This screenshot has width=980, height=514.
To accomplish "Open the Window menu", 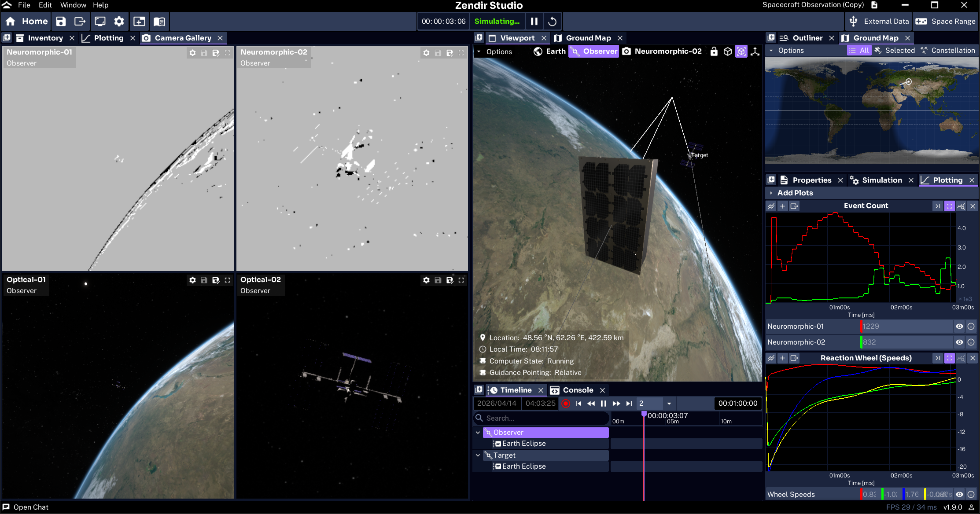I will click(73, 5).
